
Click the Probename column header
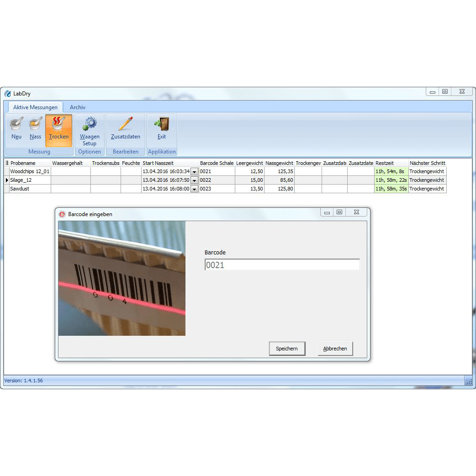pyautogui.click(x=27, y=163)
